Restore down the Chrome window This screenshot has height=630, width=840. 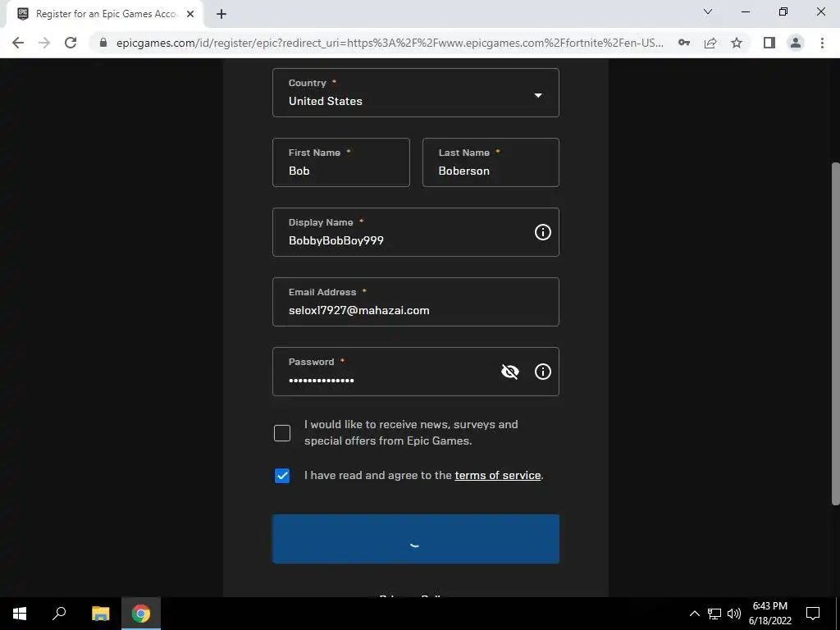coord(783,11)
